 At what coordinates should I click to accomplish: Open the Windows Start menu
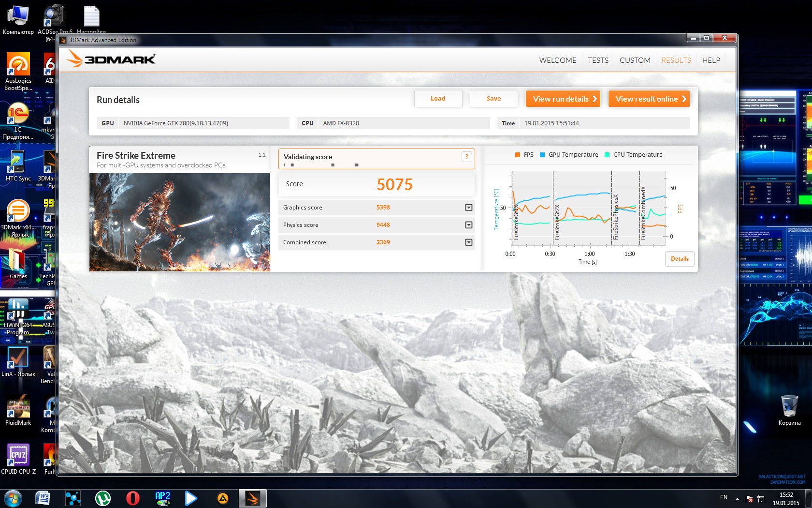coord(13,498)
